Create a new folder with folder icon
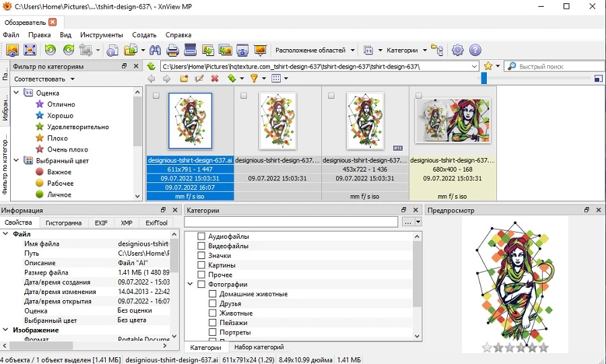Image resolution: width=606 pixels, height=364 pixels. point(184,78)
